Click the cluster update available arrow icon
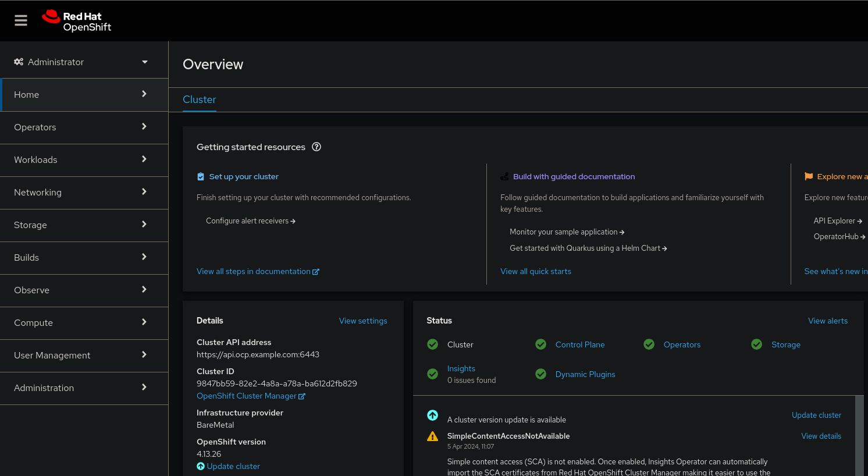The image size is (868, 476). coord(432,415)
